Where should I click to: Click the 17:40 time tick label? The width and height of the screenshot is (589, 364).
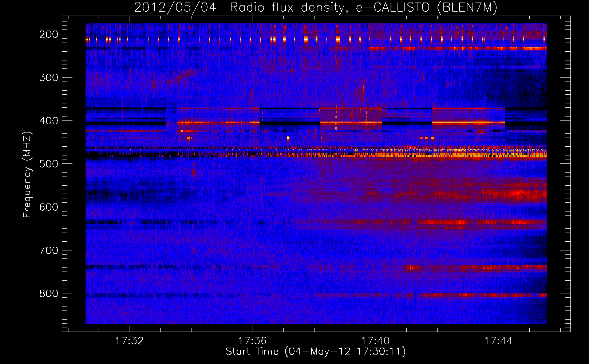pos(376,341)
